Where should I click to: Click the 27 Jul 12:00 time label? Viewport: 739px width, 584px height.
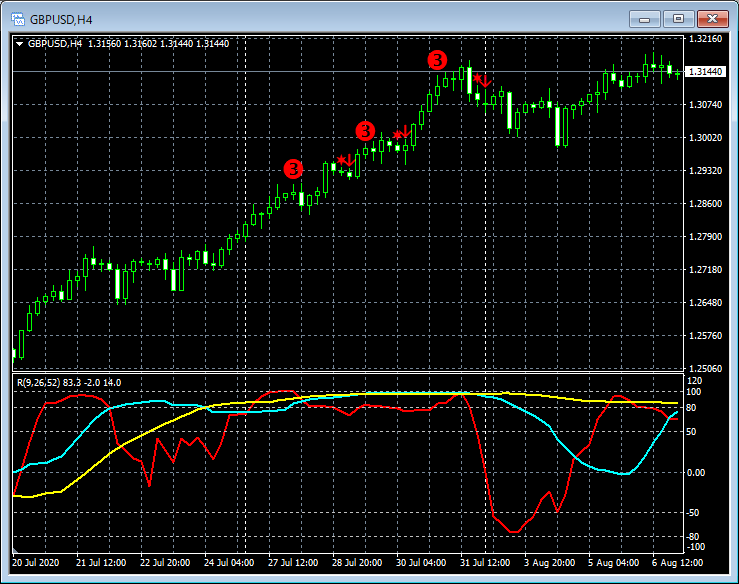point(293,563)
